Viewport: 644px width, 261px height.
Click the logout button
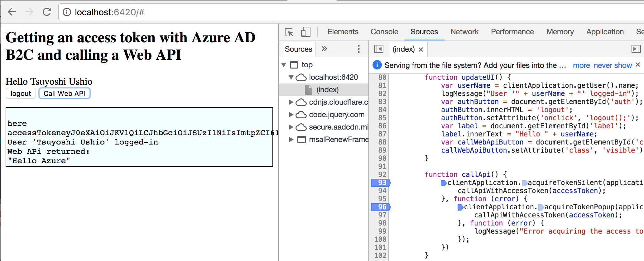[21, 93]
